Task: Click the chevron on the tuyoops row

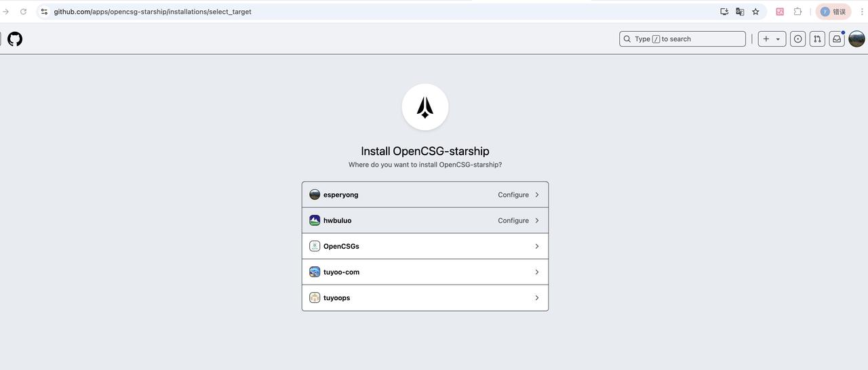Action: pyautogui.click(x=536, y=298)
